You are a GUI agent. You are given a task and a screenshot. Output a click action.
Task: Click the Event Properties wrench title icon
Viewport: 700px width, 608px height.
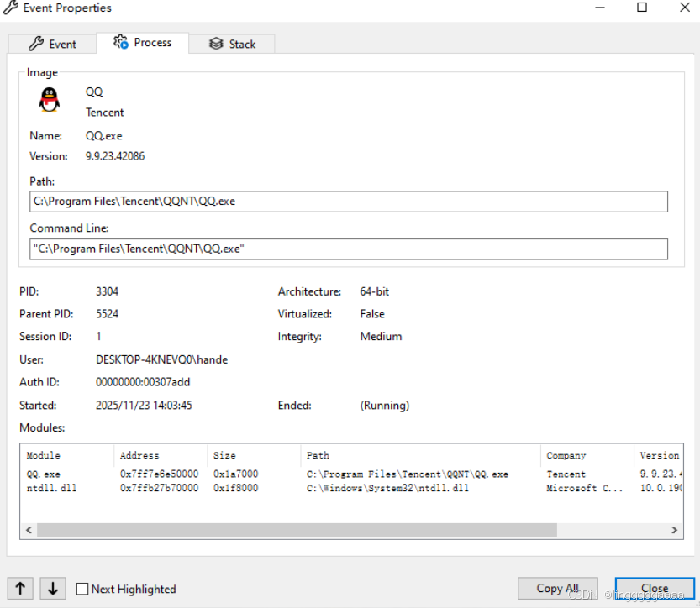[11, 8]
